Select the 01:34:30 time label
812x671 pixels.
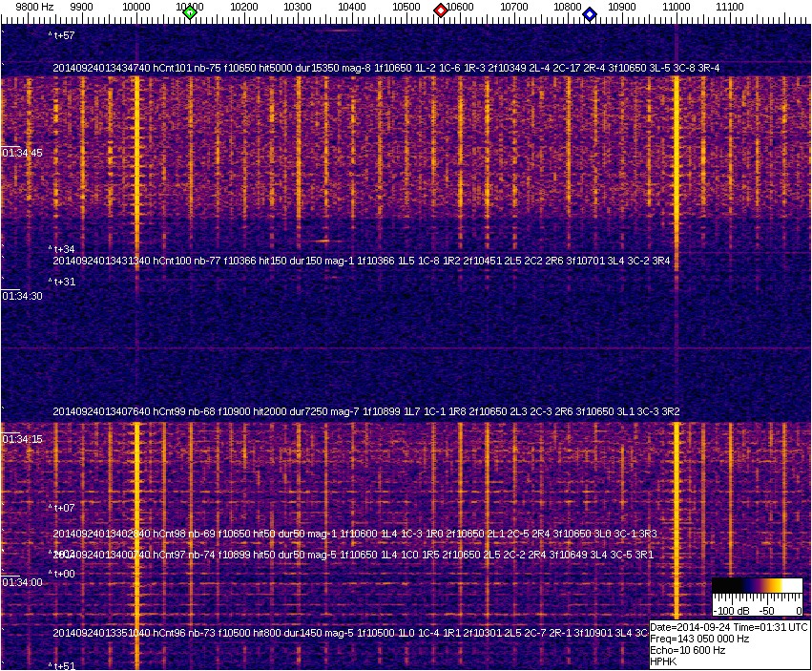click(23, 296)
